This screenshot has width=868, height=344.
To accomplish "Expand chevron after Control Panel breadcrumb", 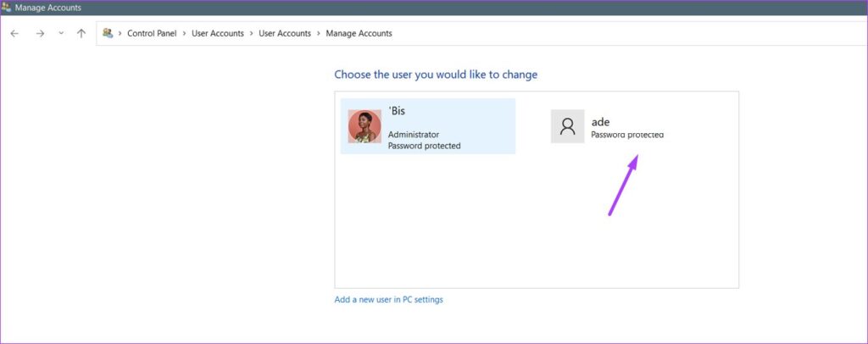I will (x=184, y=33).
